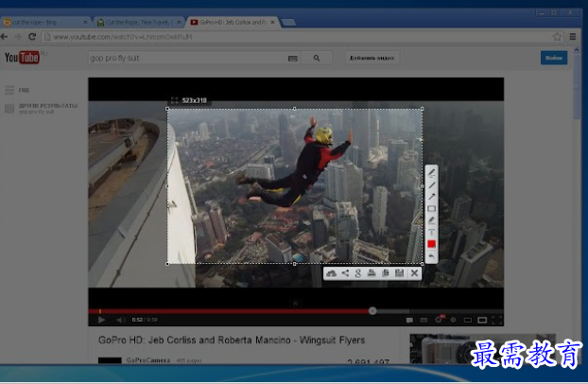588x384 pixels.
Task: Save the screenshot with floppy icon
Action: (x=399, y=273)
